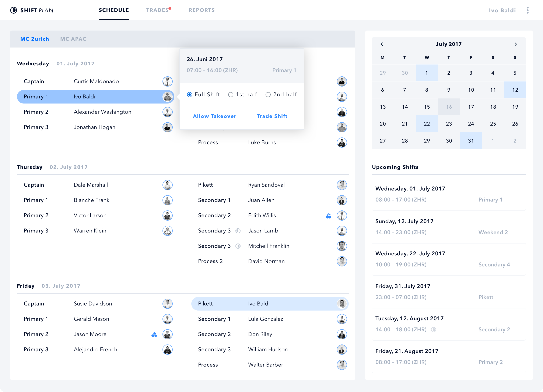Select the Full Shift radio option
Viewport: 543px width, 392px height.
pyautogui.click(x=189, y=95)
